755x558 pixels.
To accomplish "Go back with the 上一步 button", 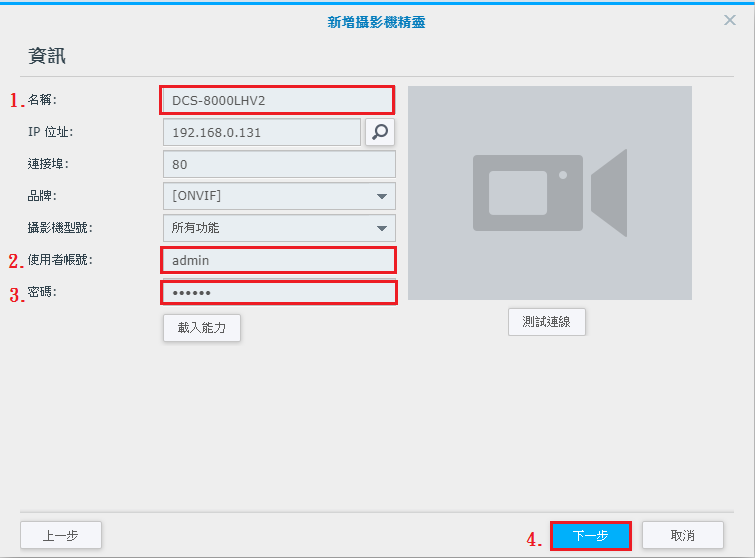I will tap(61, 535).
